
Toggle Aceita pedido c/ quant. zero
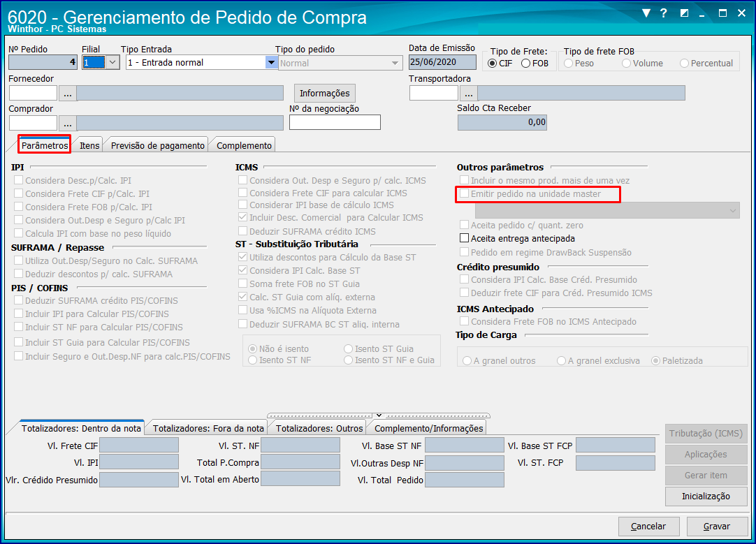(465, 225)
